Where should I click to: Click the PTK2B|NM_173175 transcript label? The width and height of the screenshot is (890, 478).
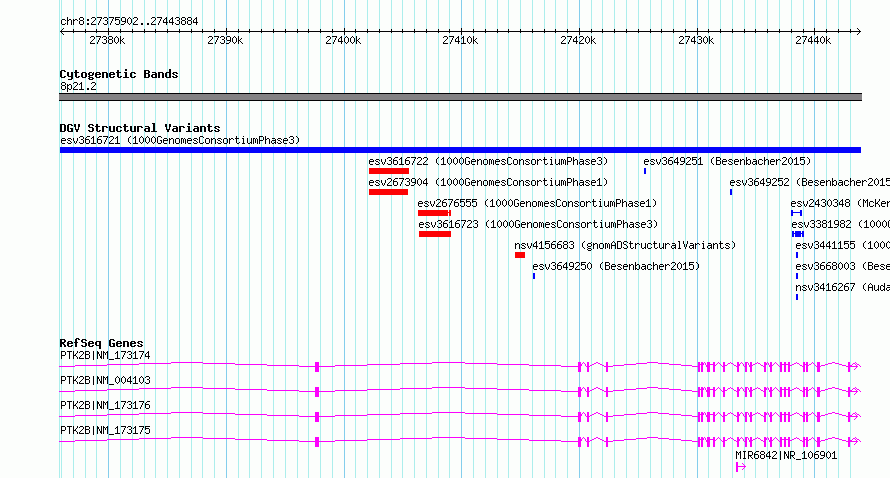tap(106, 430)
